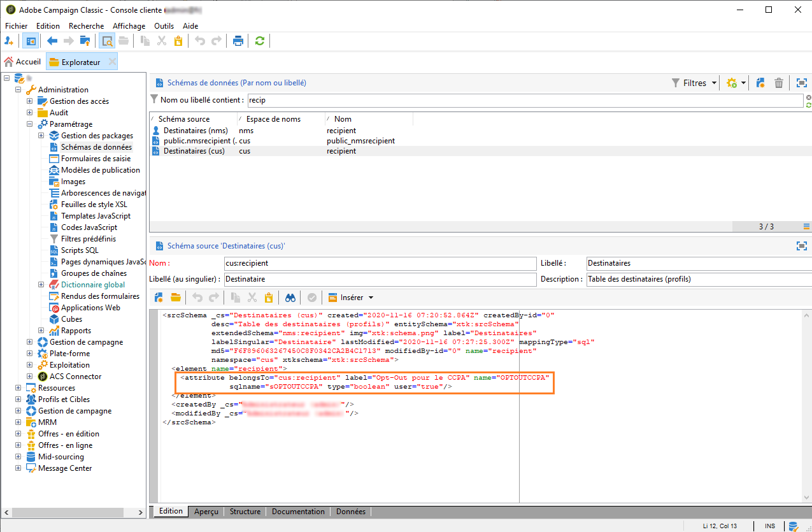Select Dictionnaire global in the tree
The width and height of the screenshot is (812, 532).
coord(93,285)
